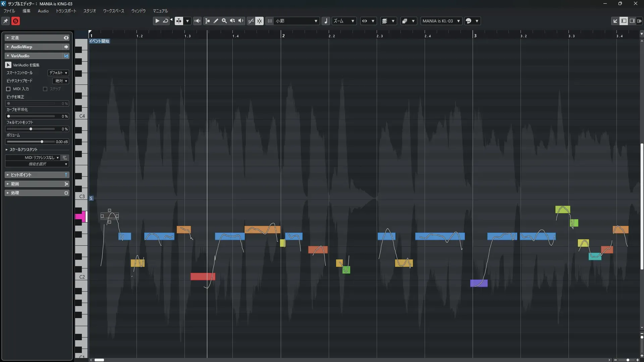Toggle the snap grid icon
Viewport: 644px width, 362px height.
(270, 21)
